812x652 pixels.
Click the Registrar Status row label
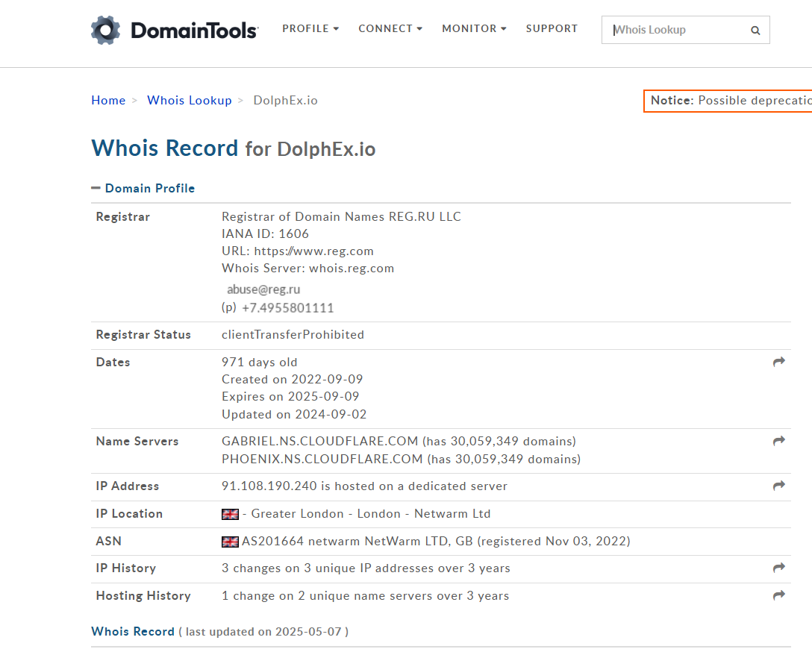[143, 335]
